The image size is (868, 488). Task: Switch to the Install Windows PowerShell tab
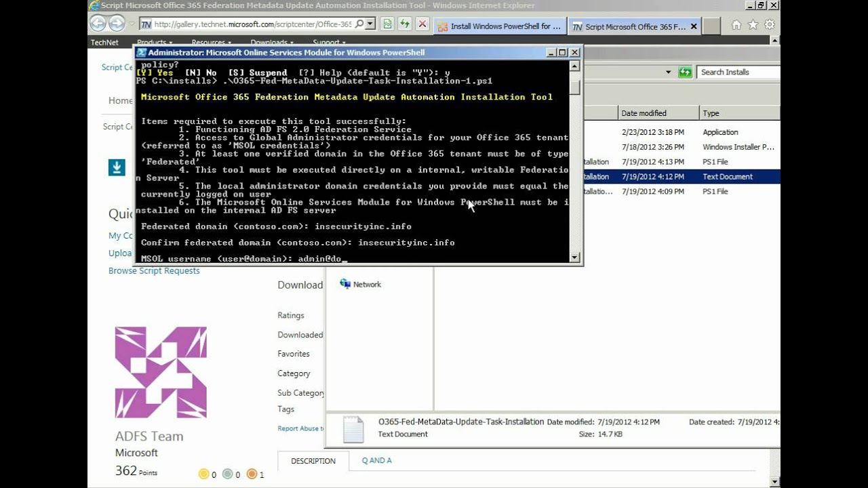click(500, 26)
